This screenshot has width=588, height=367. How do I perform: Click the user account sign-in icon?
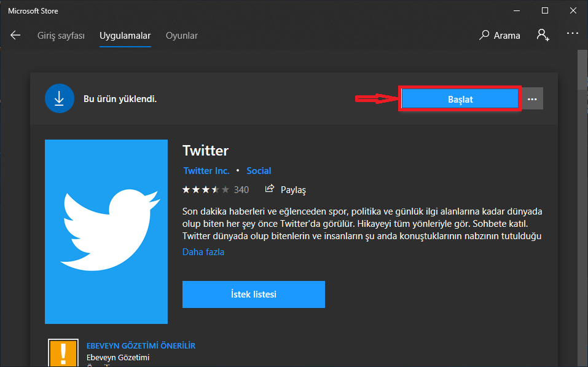coord(543,35)
